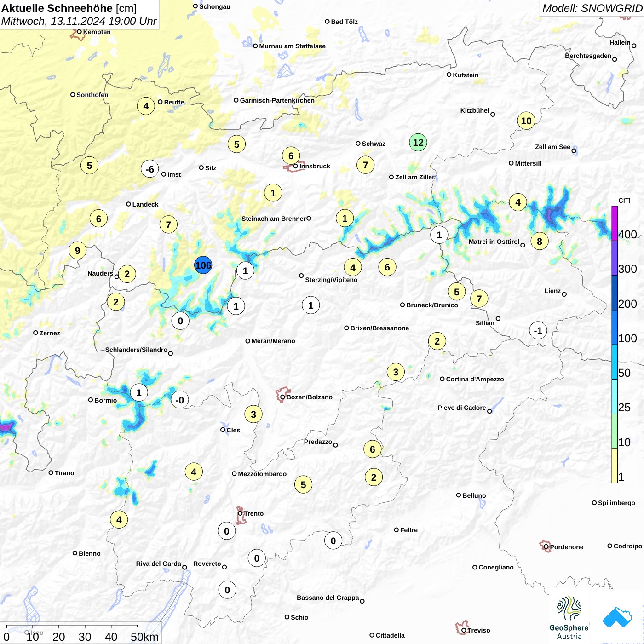
Task: Click the Conegliano city label
Action: [x=496, y=567]
